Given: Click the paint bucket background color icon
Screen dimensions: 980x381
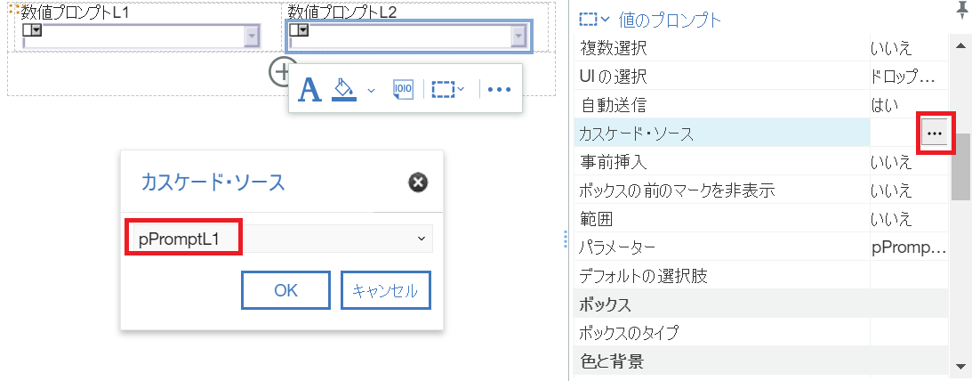Looking at the screenshot, I should click(x=343, y=89).
